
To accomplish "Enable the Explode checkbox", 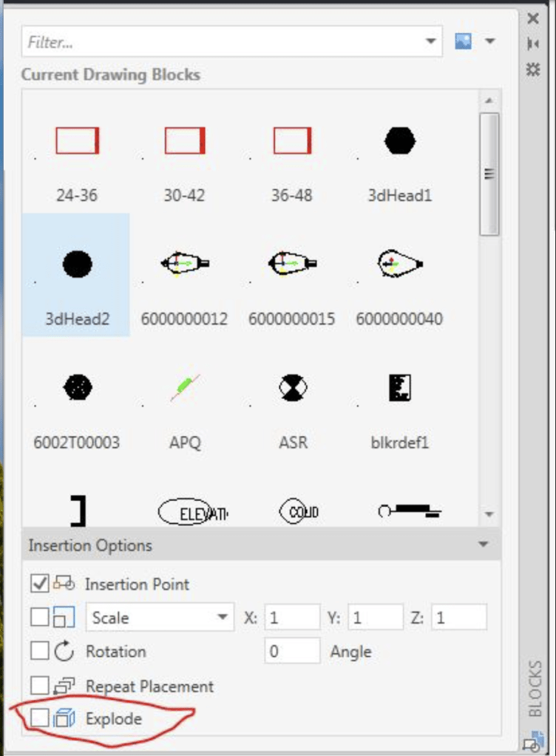I will pos(39,718).
